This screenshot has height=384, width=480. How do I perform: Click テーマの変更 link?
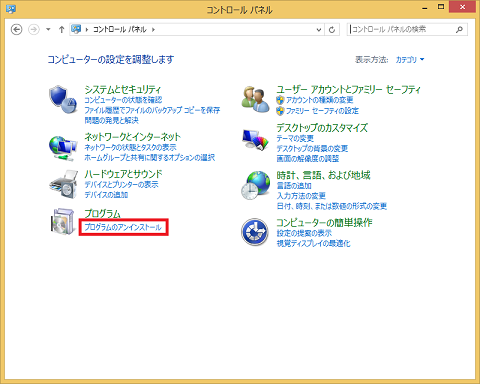[295, 138]
